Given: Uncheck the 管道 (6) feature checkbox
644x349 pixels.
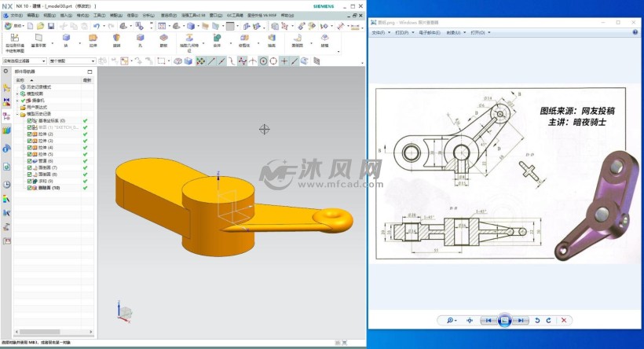Looking at the screenshot, I should click(x=30, y=161).
